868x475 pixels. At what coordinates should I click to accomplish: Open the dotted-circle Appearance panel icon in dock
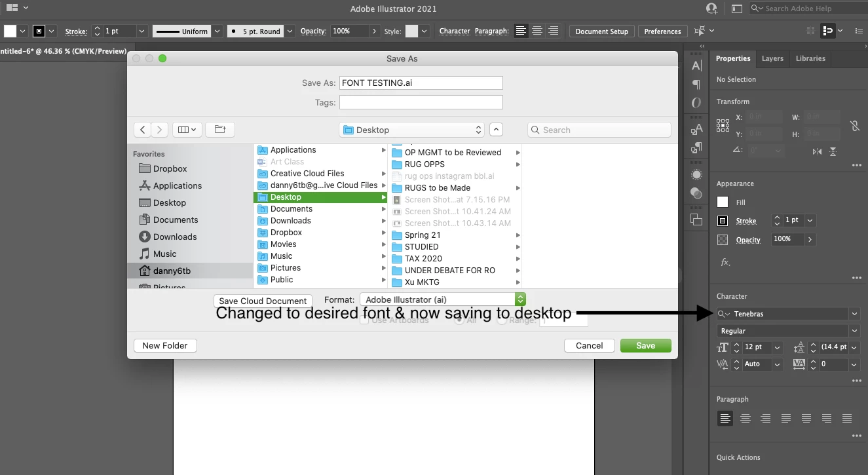tap(696, 175)
